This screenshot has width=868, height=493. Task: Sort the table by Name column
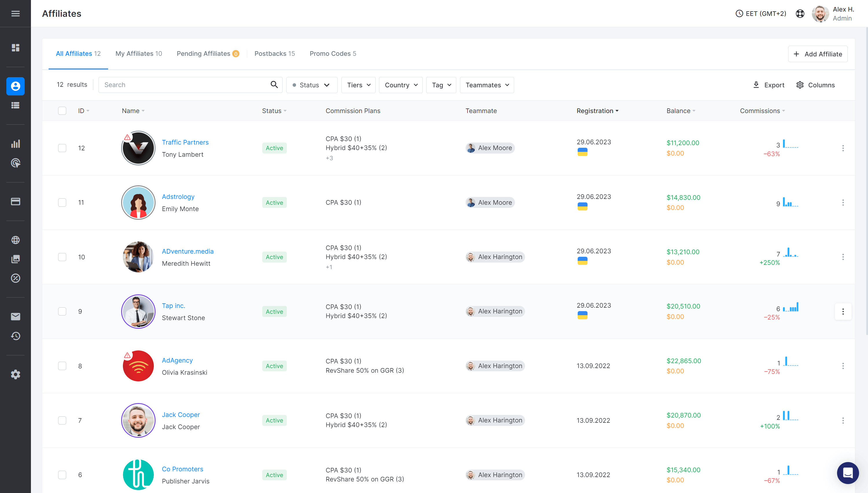click(133, 111)
